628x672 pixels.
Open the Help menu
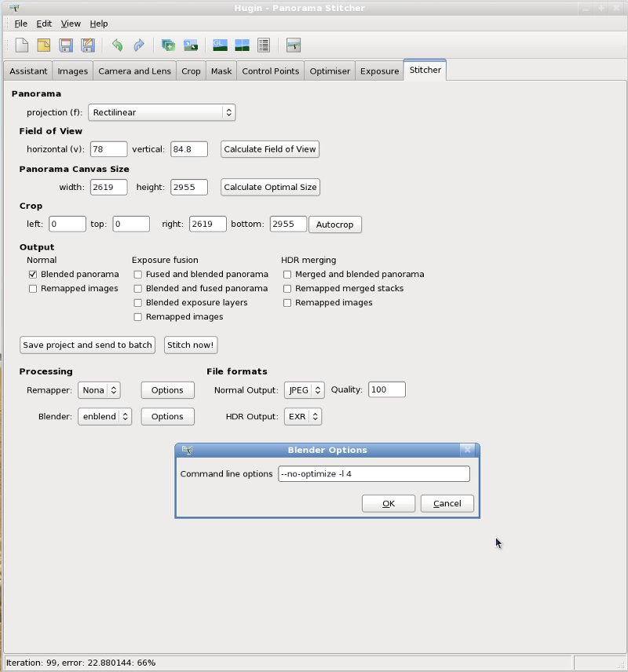click(x=99, y=24)
